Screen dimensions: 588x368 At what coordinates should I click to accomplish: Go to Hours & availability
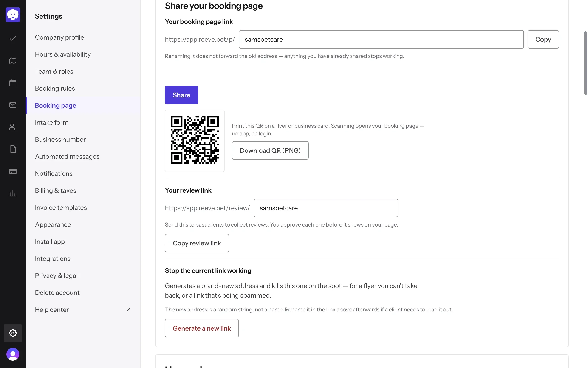(83, 54)
